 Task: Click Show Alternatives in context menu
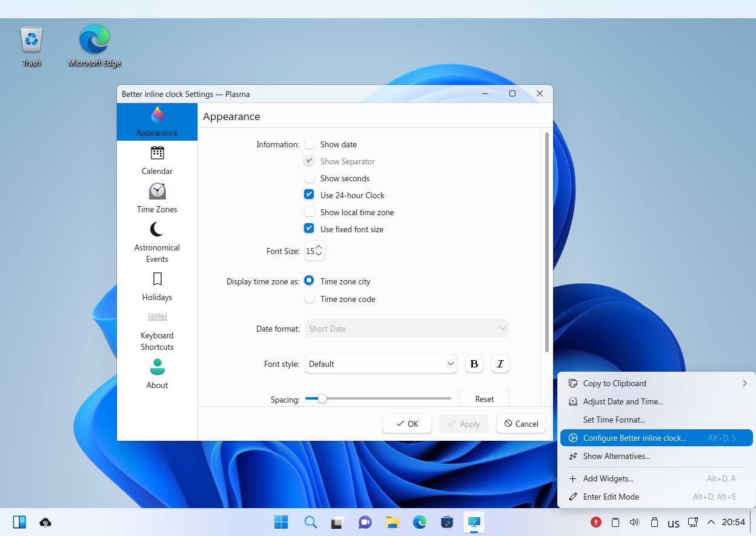pos(616,456)
